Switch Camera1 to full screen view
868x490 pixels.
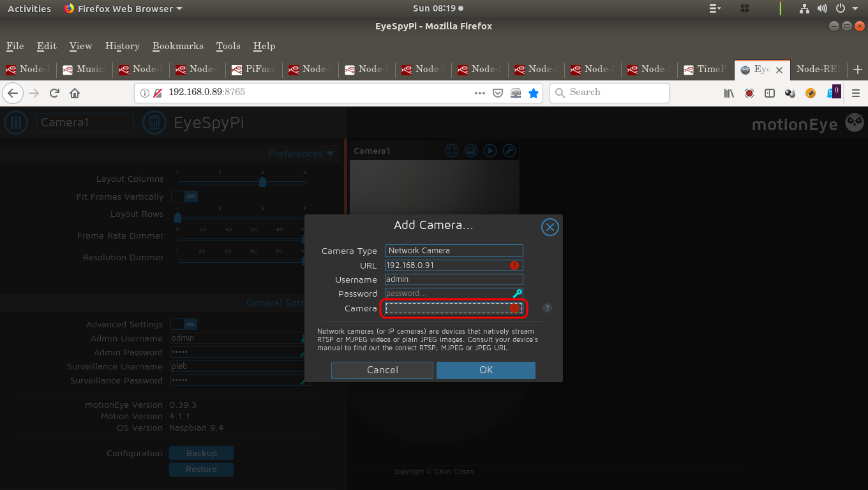(451, 151)
